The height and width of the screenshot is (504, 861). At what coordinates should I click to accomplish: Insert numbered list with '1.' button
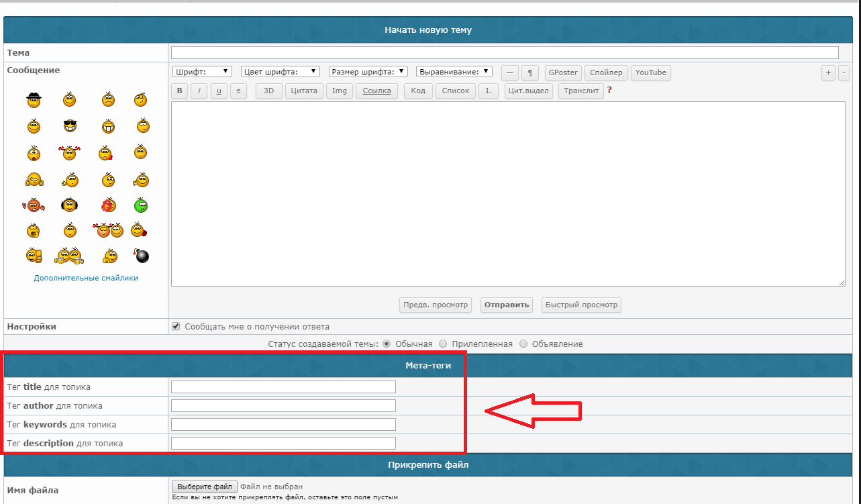(x=489, y=91)
